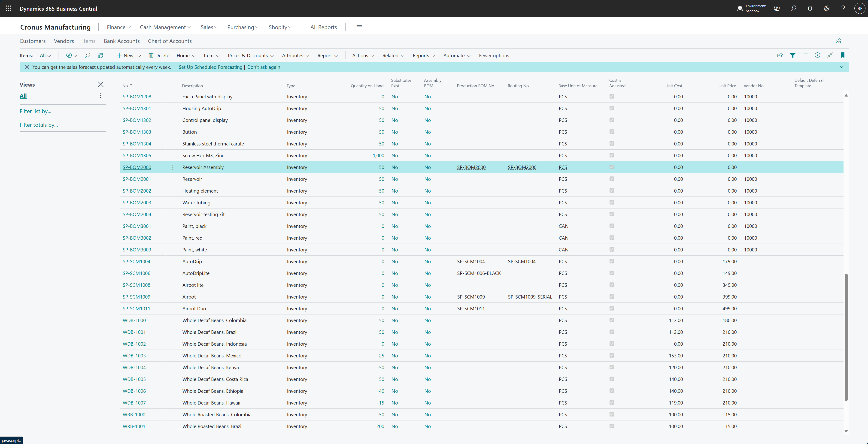Viewport: 868px width, 444px height.
Task: Open the settings gear
Action: coord(826,8)
